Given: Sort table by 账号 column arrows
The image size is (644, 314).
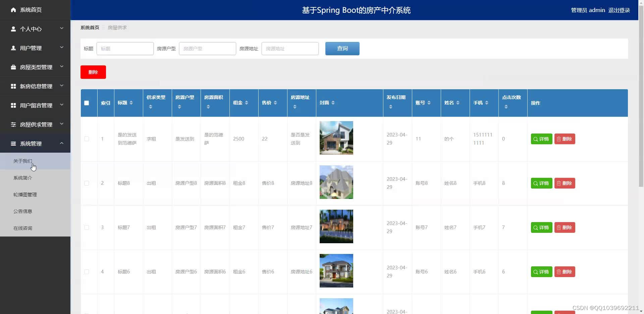Looking at the screenshot, I should pos(429,103).
